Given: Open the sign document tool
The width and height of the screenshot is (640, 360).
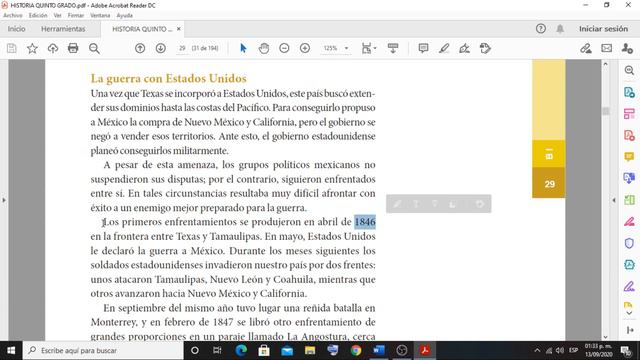Looking at the screenshot, I should tap(464, 48).
